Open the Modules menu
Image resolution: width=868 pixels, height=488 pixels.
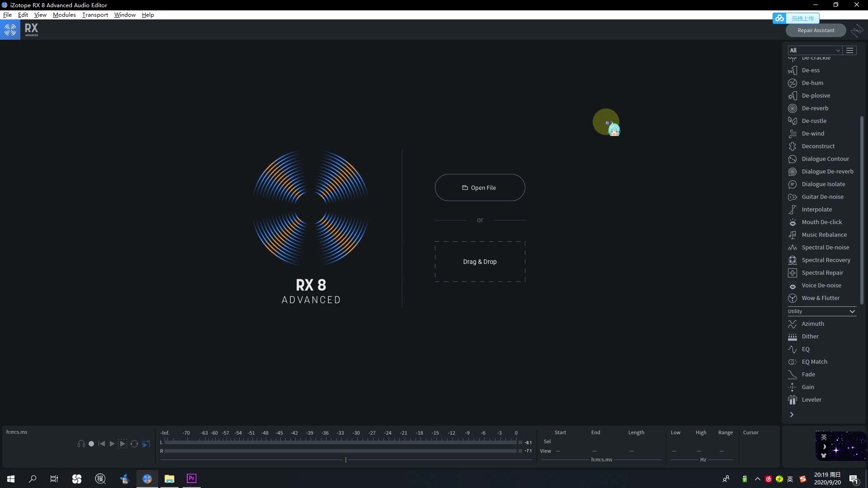(64, 14)
